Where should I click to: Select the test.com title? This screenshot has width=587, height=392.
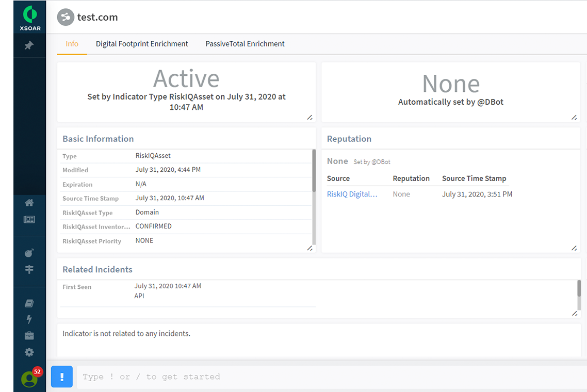97,17
